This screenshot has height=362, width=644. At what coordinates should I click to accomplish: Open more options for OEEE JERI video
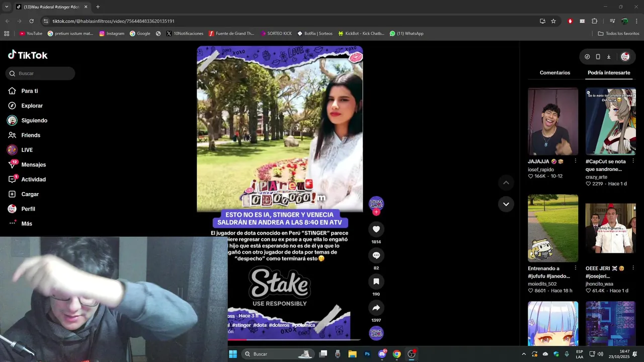[x=633, y=268]
